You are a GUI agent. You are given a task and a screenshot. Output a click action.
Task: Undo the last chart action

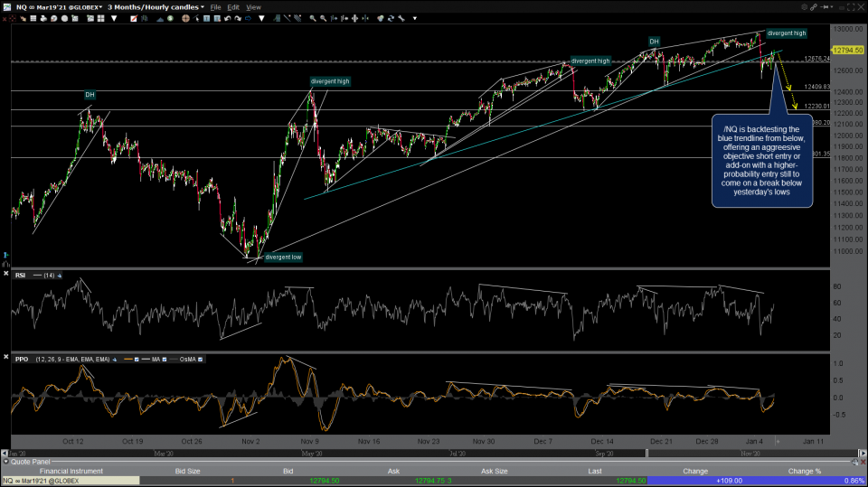228,18
